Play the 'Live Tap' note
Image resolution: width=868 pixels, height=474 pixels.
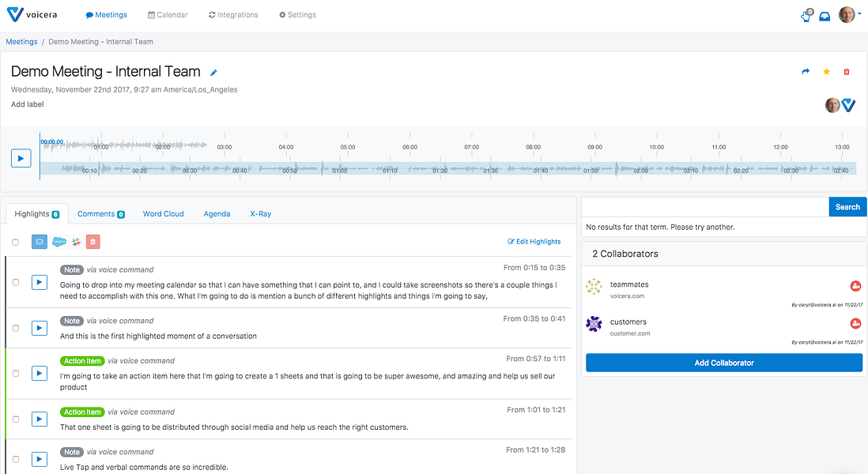click(x=40, y=459)
